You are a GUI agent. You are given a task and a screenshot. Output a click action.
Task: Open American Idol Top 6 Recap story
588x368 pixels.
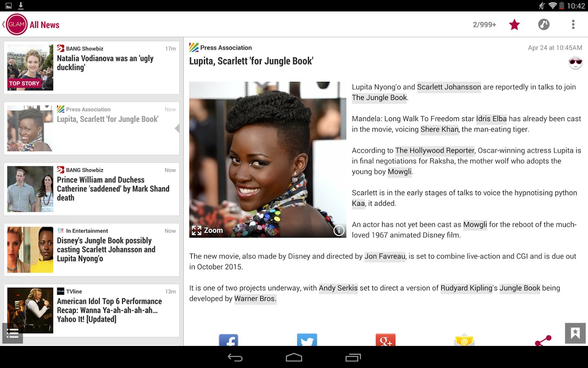[92, 311]
